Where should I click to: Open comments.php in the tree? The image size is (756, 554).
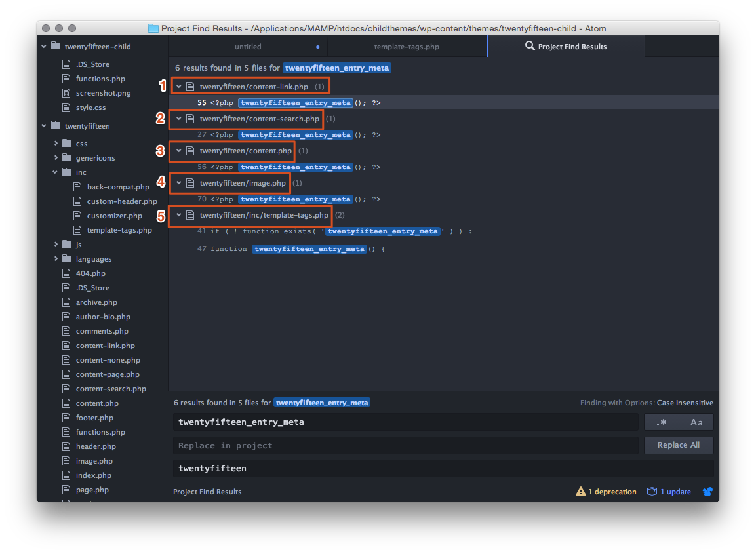(102, 331)
